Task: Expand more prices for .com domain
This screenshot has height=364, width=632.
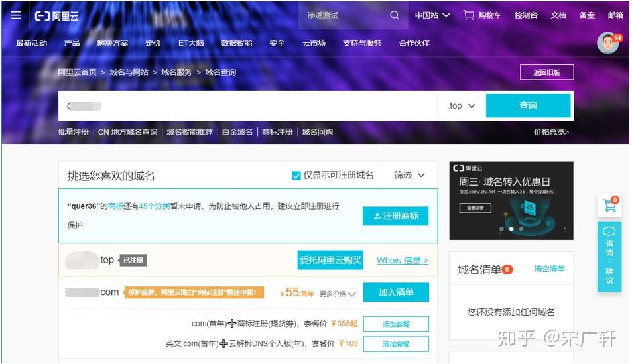Action: (338, 294)
